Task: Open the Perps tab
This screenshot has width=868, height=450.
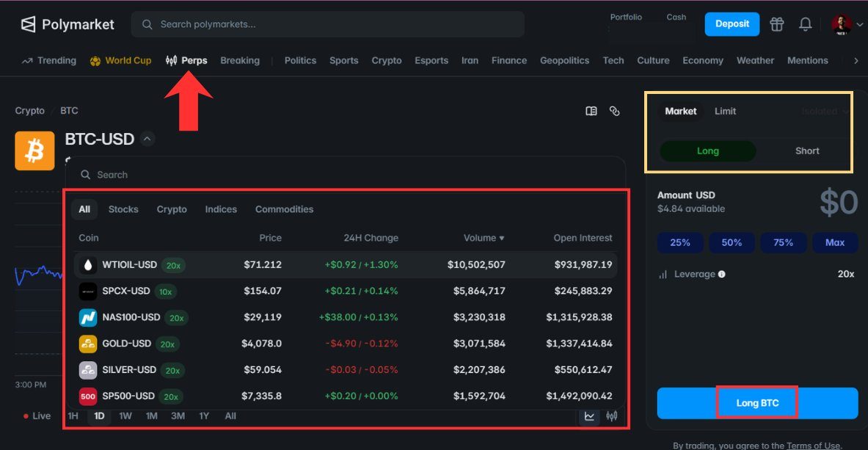Action: 186,60
